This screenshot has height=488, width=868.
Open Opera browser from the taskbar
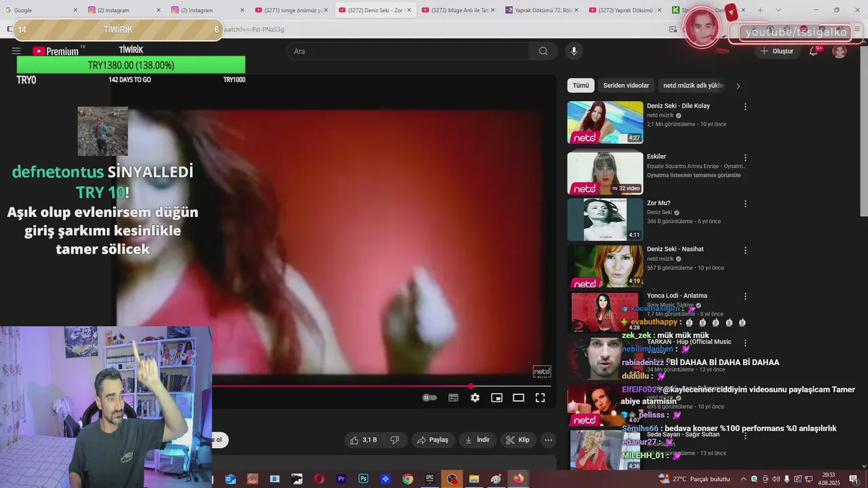click(319, 479)
